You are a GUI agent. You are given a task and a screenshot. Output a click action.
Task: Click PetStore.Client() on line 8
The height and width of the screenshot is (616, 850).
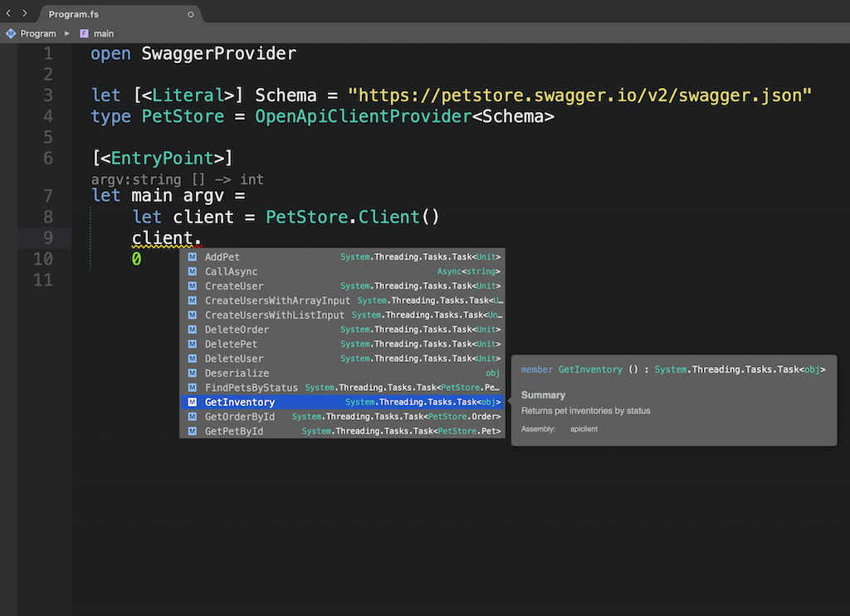point(352,217)
